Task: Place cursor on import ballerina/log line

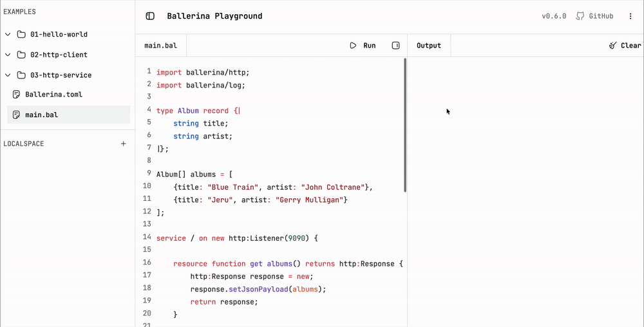Action: pyautogui.click(x=201, y=86)
